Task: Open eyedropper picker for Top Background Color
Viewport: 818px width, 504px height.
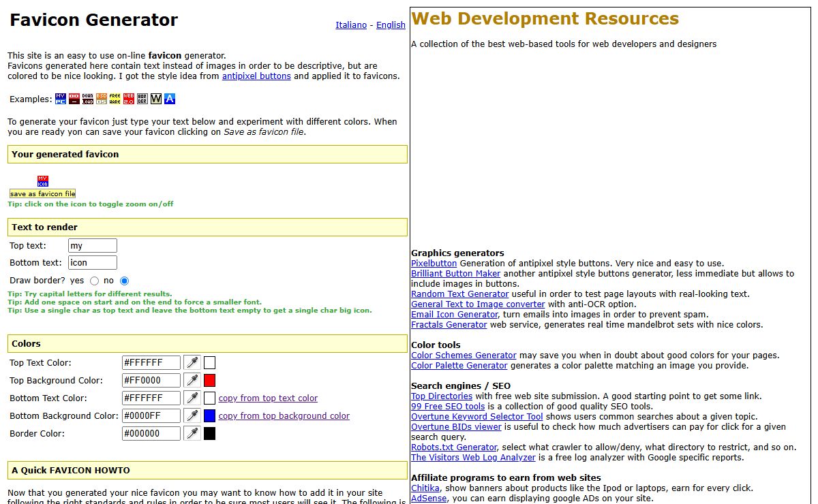Action: click(x=192, y=380)
